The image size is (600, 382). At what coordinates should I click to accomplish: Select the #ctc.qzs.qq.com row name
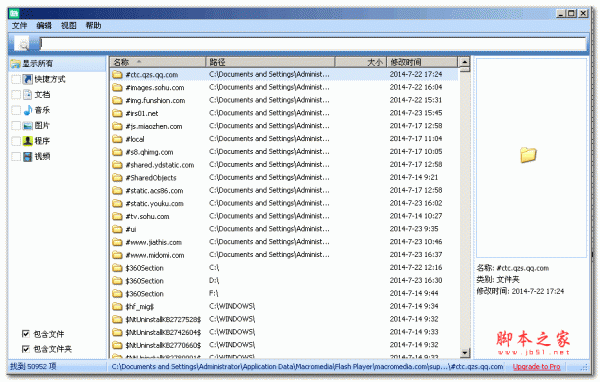tap(152, 75)
